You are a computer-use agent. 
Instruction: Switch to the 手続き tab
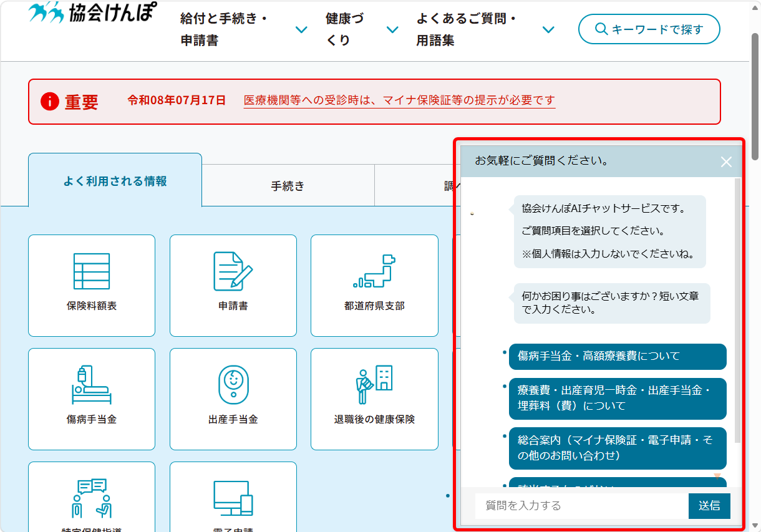[x=288, y=186]
